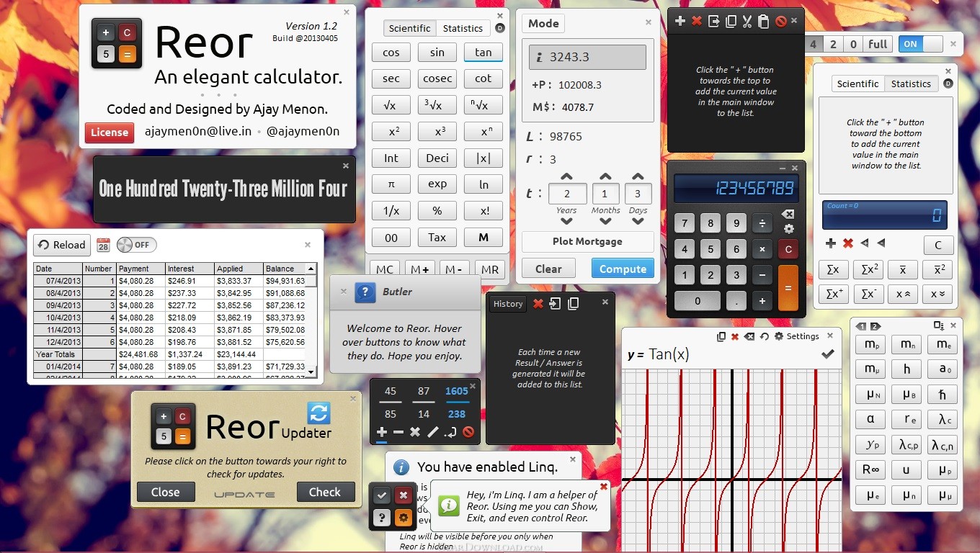
Task: Toggle the OFF switch in mortgage table
Action: click(136, 245)
